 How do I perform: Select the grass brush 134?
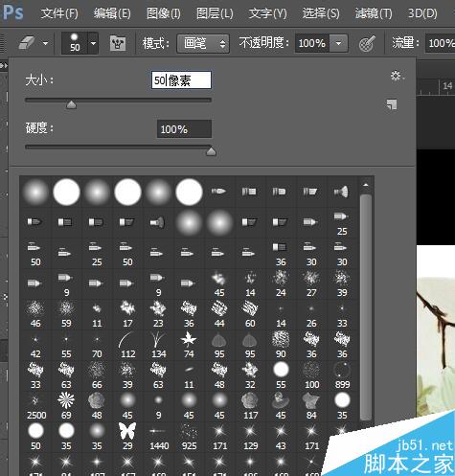(158, 344)
